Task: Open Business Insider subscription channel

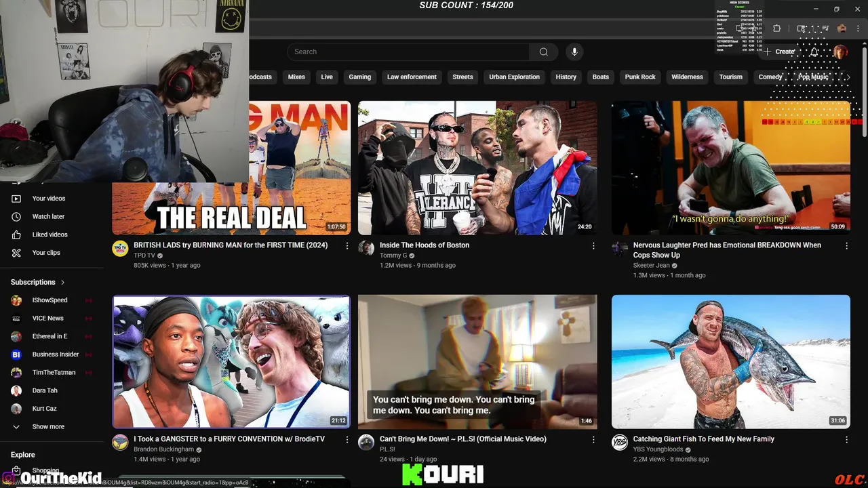Action: click(55, 354)
